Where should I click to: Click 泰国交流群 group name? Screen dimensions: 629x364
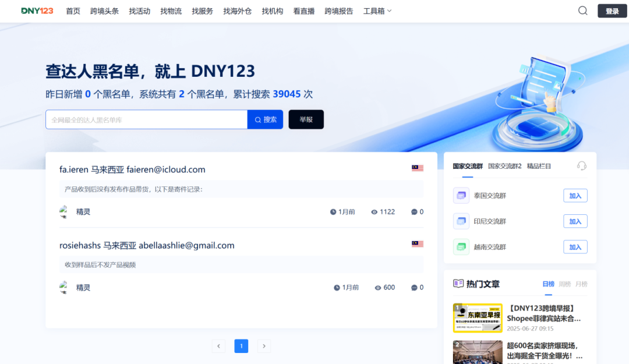pyautogui.click(x=490, y=196)
